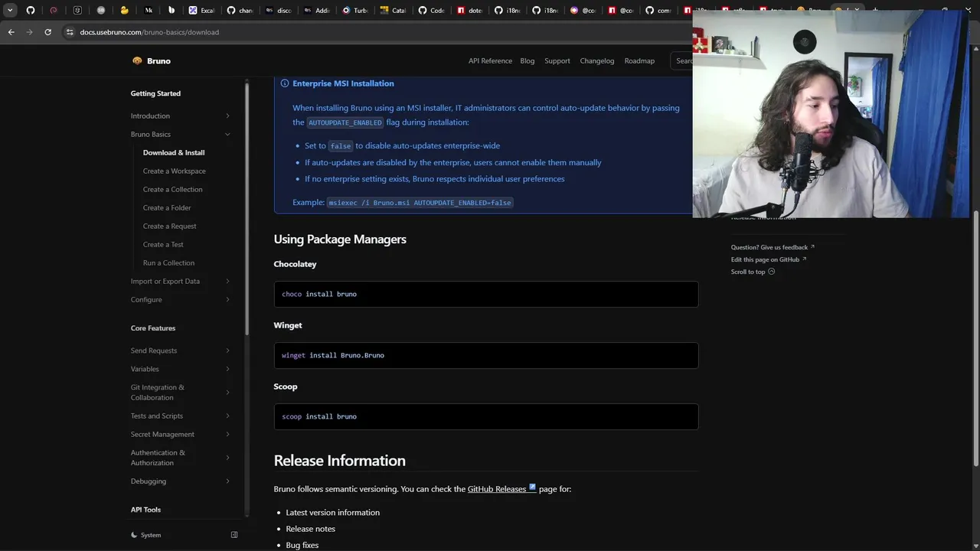This screenshot has height=551, width=980.
Task: Click the 'choco install bruno' code block
Action: coord(486,294)
